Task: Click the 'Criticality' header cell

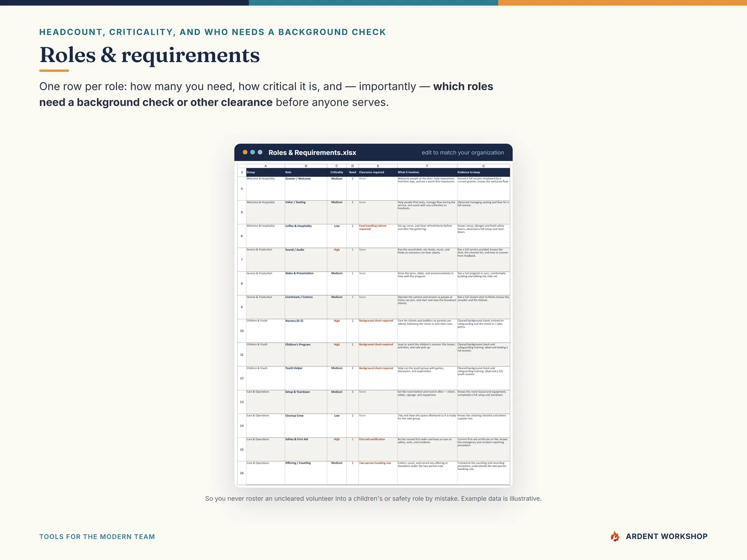Action: [337, 172]
